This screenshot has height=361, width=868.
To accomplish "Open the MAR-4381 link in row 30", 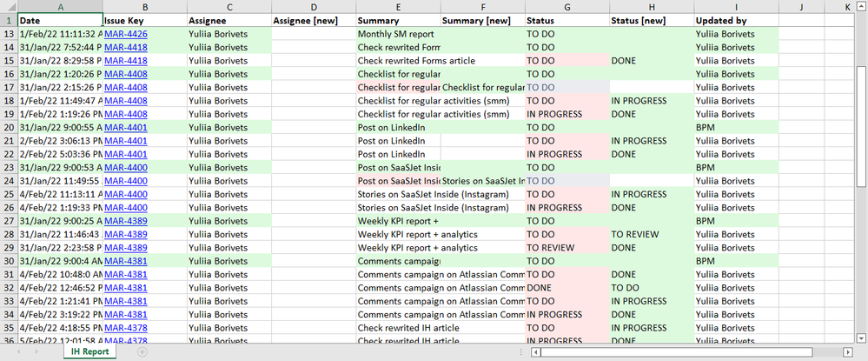I will (x=126, y=261).
